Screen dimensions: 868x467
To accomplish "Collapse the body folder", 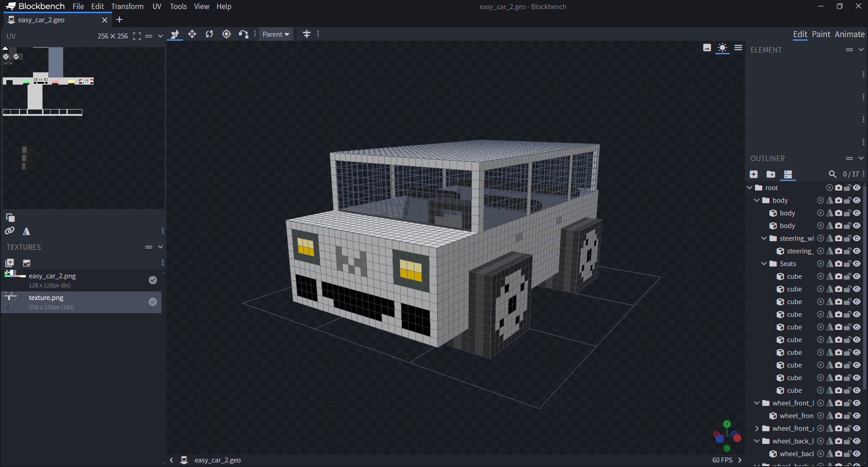I will click(757, 200).
